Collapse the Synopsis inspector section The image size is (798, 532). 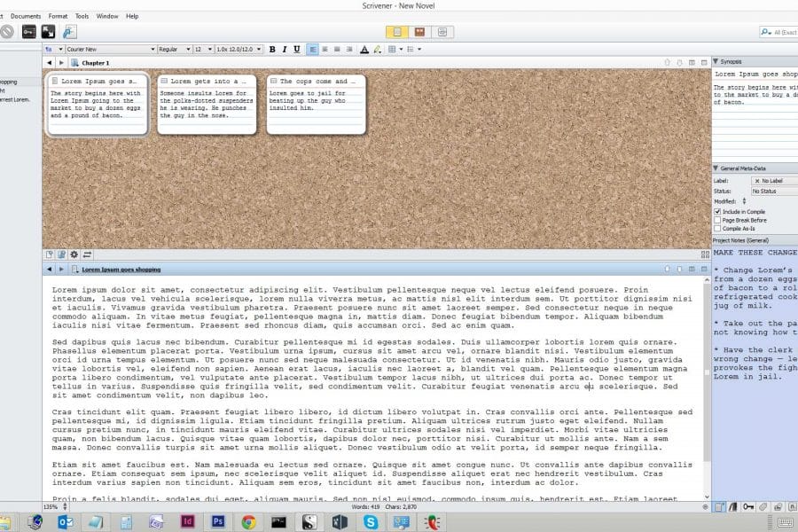coord(716,61)
